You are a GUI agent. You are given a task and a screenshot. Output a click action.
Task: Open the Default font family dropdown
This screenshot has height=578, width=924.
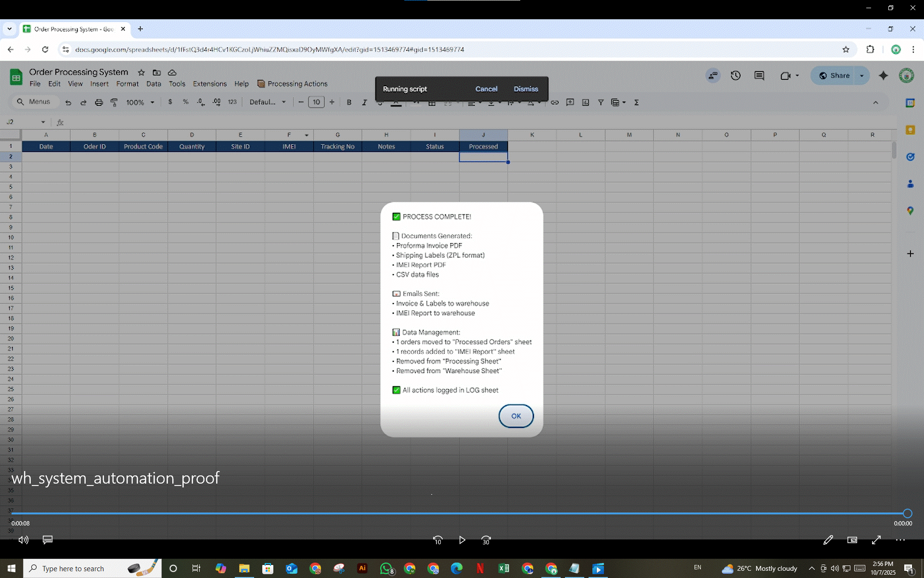[268, 102]
